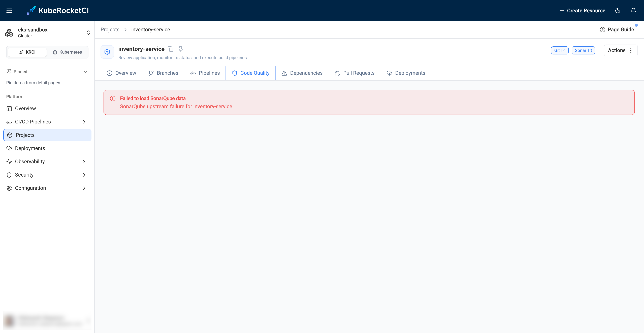Open Overview in Platform sidebar
Viewport: 644px width, 333px height.
click(x=48, y=109)
